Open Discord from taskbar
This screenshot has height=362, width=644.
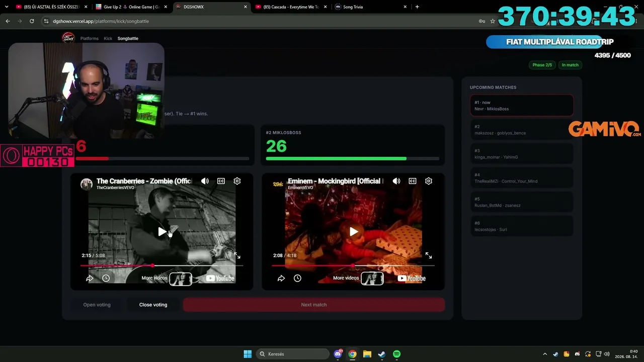(x=338, y=354)
